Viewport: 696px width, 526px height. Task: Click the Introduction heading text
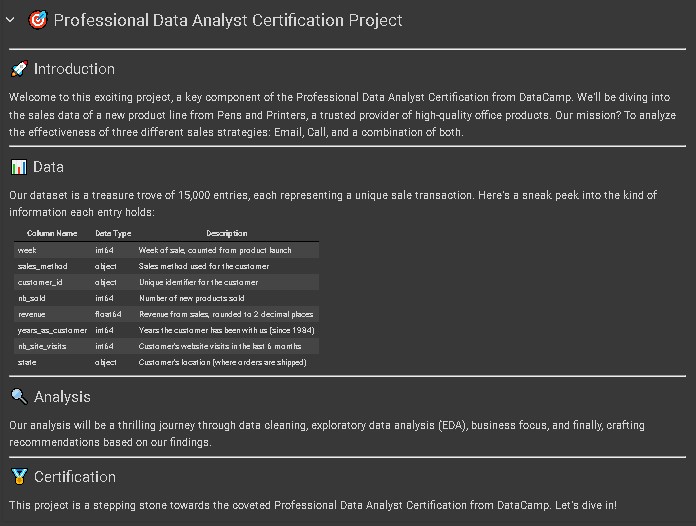74,69
